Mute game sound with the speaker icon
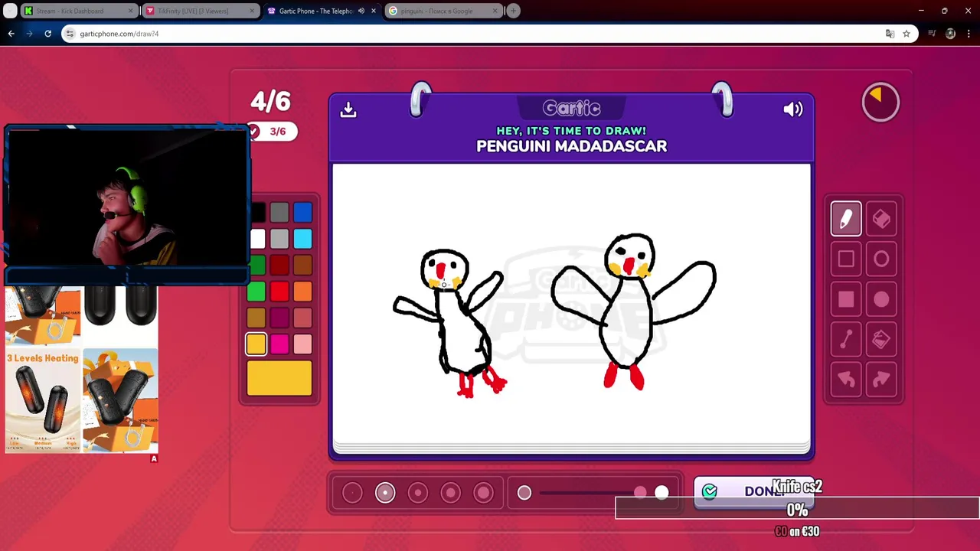Screen dimensions: 980x551 [x=793, y=109]
